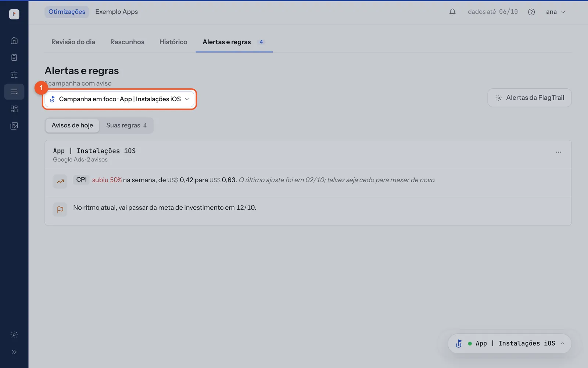Click 'dados até 06/10' text
This screenshot has width=588, height=368.
point(493,12)
